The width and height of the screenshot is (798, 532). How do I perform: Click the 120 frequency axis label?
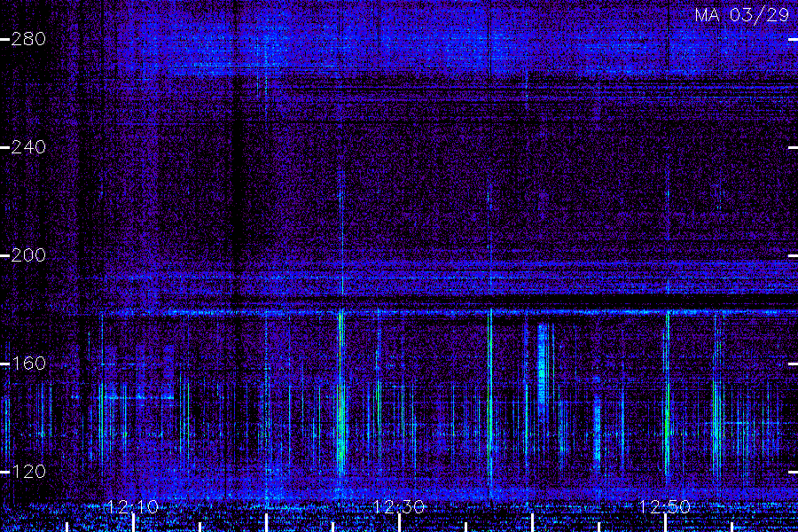[x=28, y=472]
